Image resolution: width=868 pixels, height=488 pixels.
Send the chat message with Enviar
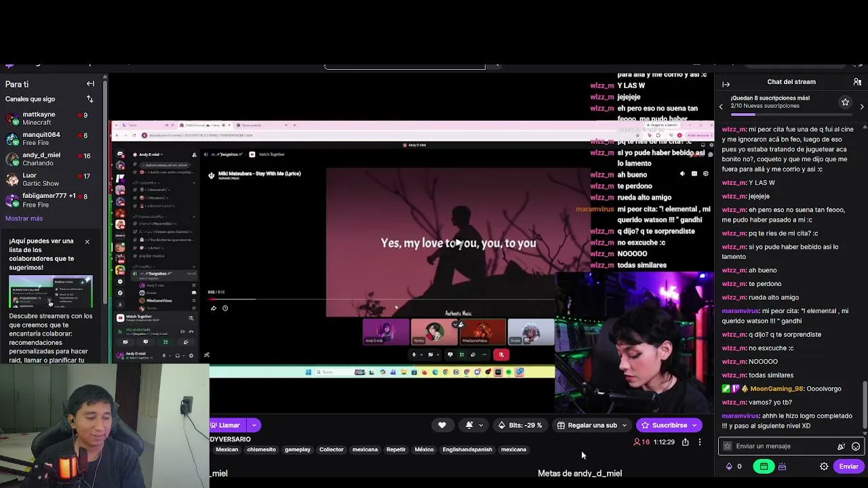coord(849,466)
